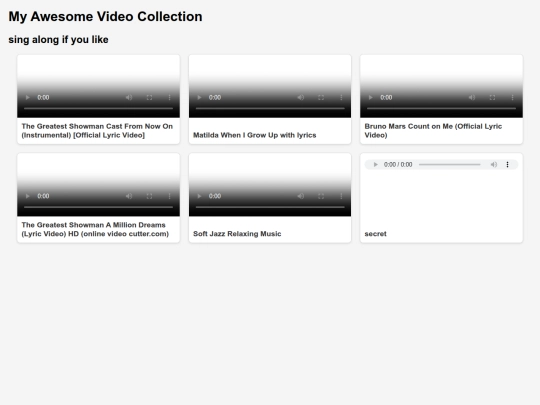The image size is (540, 405).
Task: Open more options on A Million Dreams video
Action: click(169, 196)
